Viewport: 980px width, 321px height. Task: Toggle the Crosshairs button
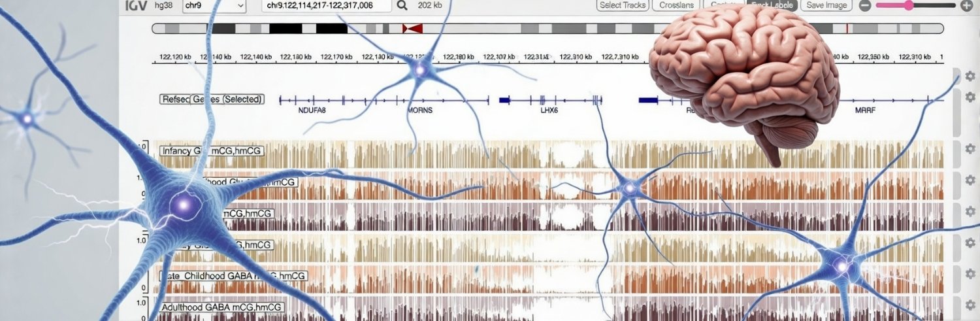676,5
